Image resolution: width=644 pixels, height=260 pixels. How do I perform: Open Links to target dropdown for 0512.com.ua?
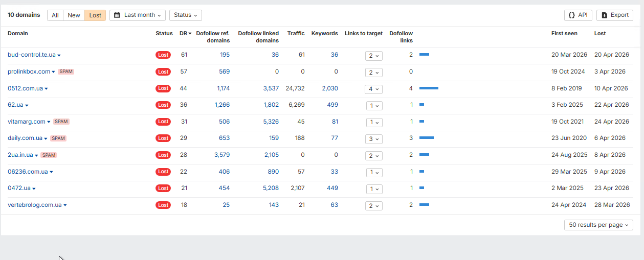pyautogui.click(x=374, y=89)
